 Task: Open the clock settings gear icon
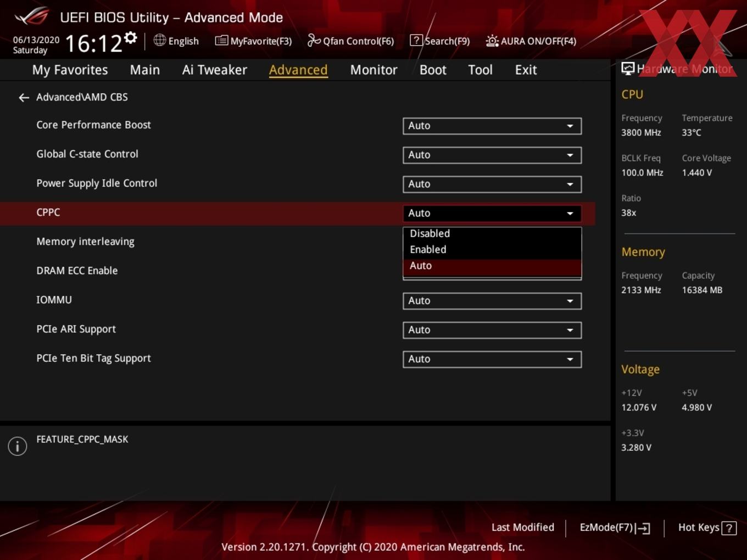130,38
